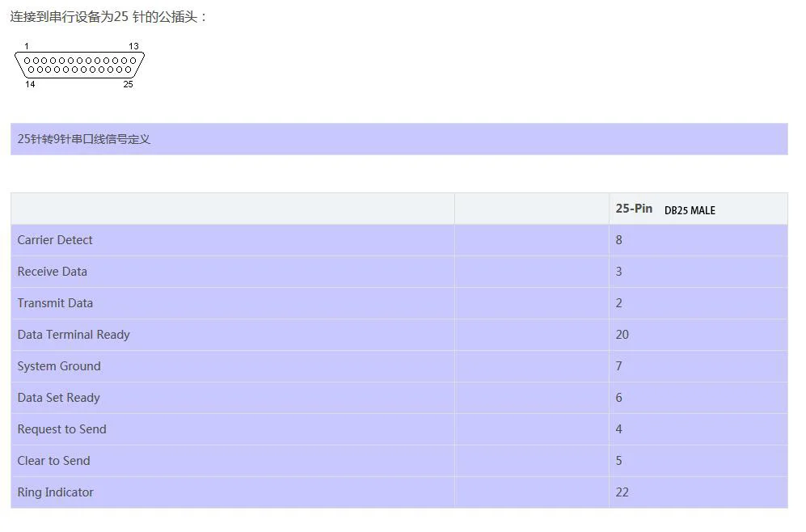Select the 'Data Set Ready' row label
This screenshot has height=532, width=806.
coord(58,398)
